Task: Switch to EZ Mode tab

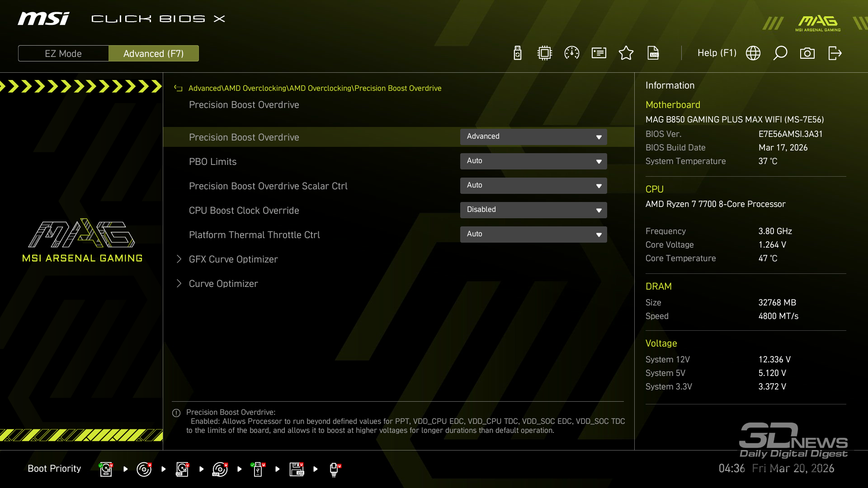Action: pos(63,53)
